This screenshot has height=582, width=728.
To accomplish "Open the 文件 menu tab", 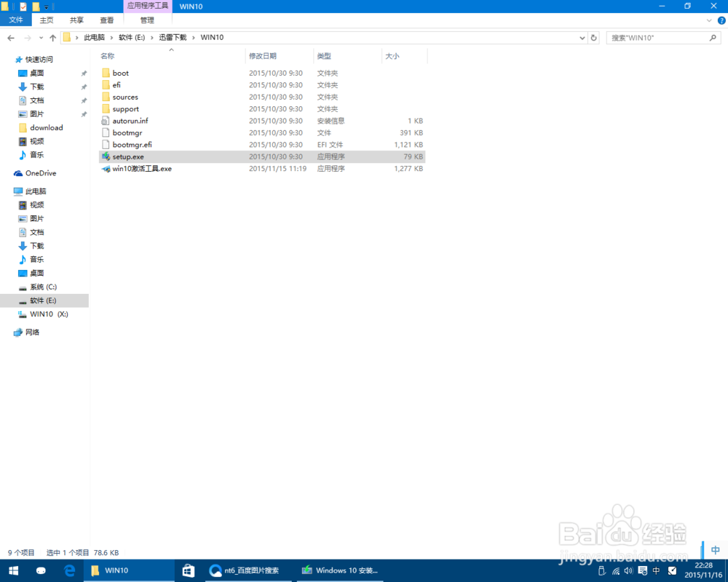I will [16, 20].
